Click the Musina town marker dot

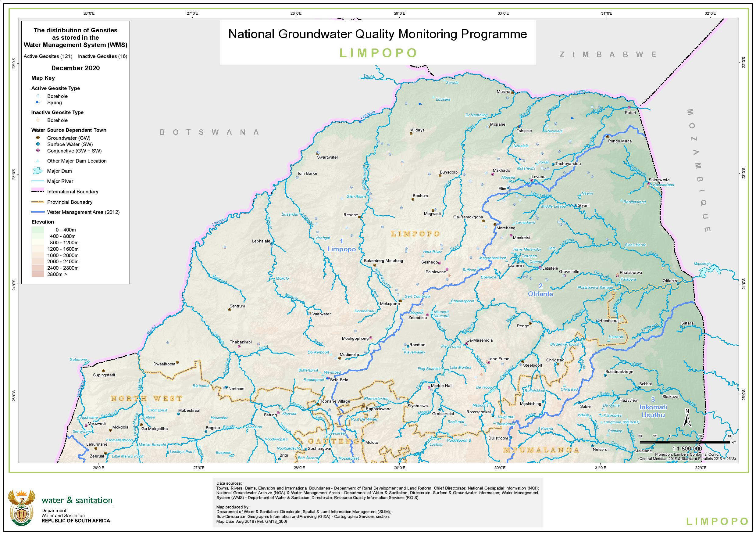(x=512, y=93)
